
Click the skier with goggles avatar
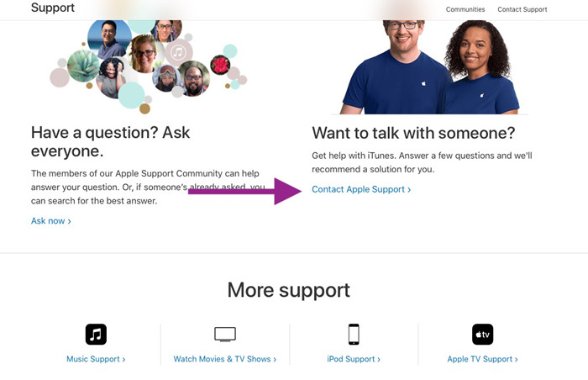coord(166,78)
